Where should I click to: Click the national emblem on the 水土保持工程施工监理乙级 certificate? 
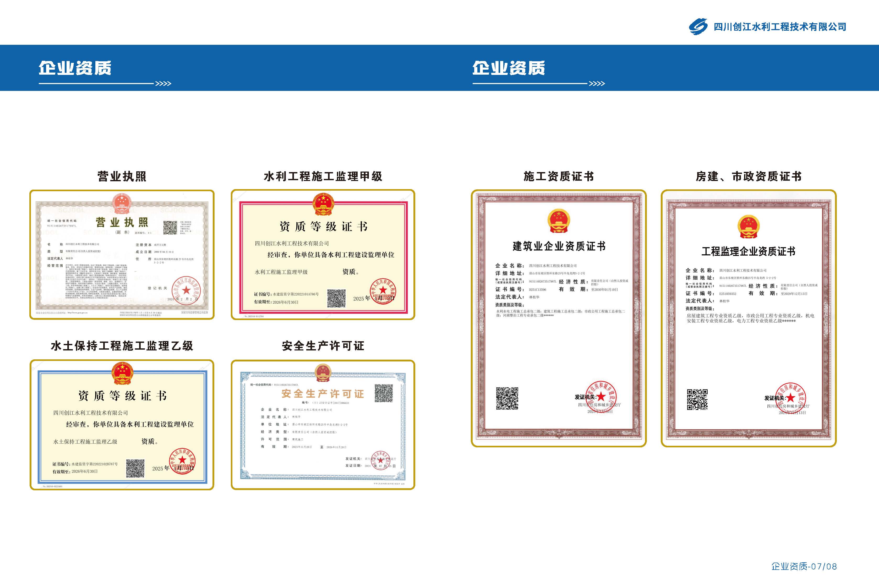(x=122, y=373)
